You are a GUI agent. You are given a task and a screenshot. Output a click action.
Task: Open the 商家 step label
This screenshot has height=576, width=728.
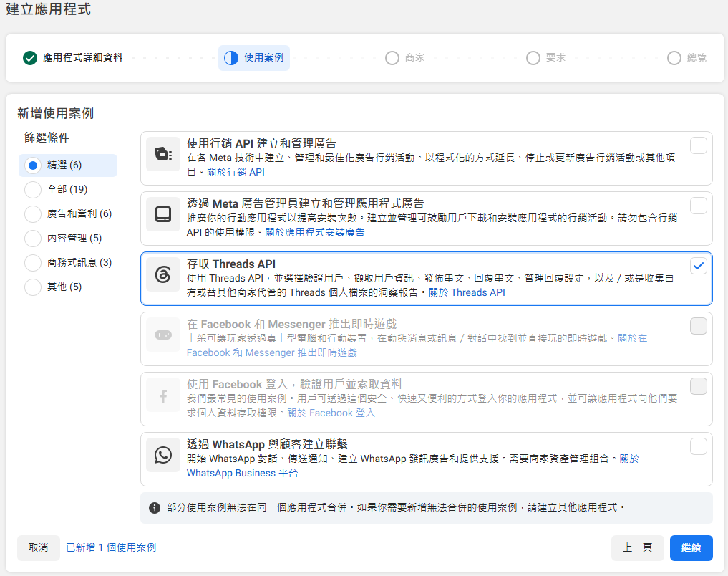tap(414, 57)
